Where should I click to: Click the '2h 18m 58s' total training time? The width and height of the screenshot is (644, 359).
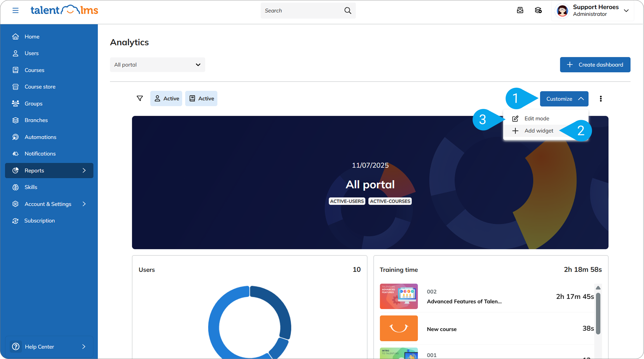coord(583,270)
